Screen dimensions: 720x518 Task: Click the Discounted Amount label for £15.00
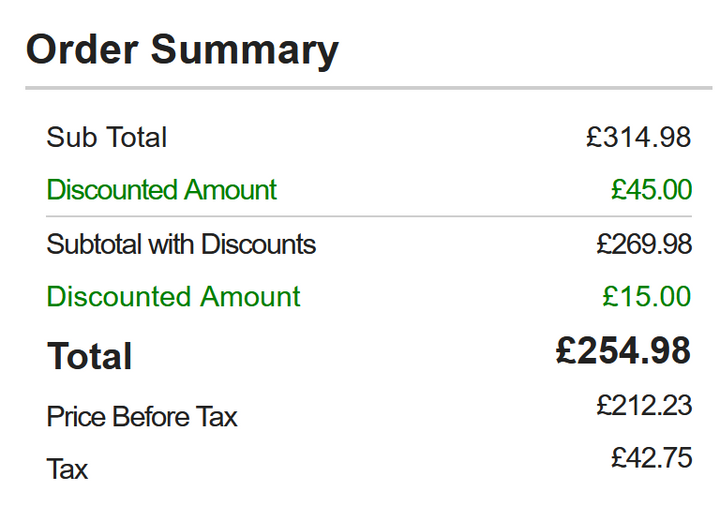coord(173,297)
